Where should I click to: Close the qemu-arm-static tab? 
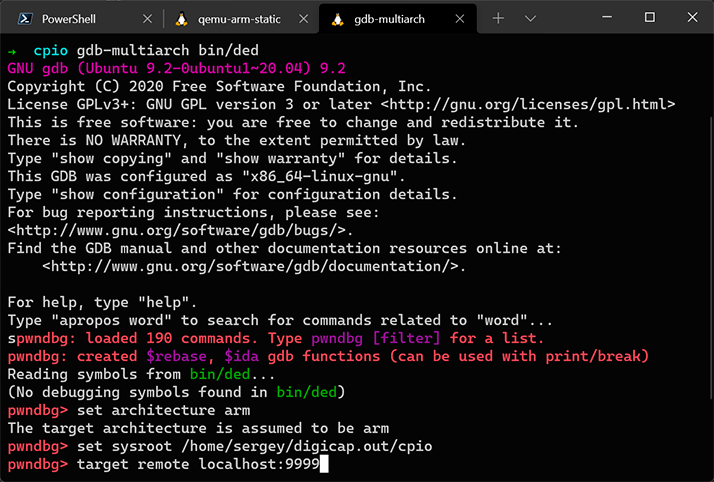pyautogui.click(x=304, y=18)
